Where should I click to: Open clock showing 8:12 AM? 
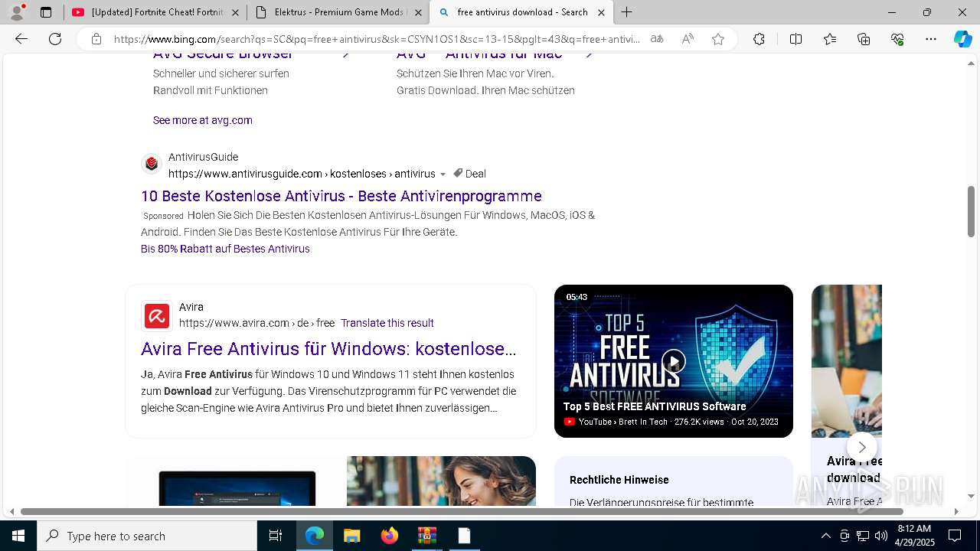(914, 536)
